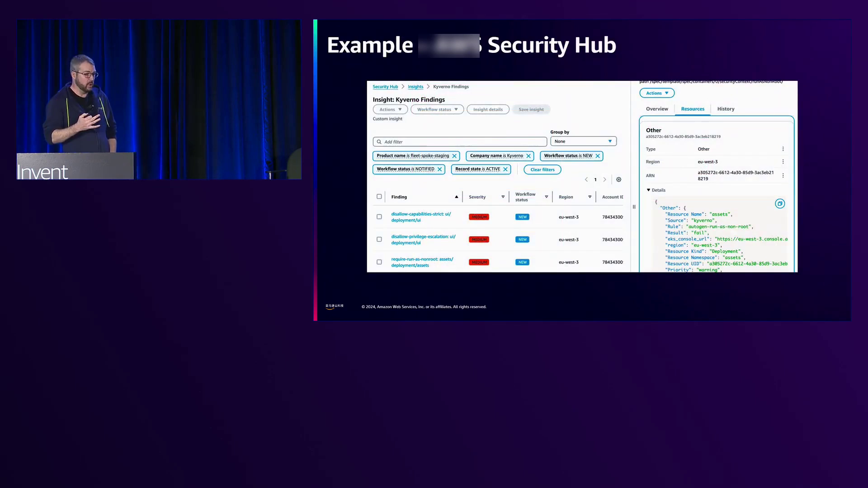Sort by Workflow status column arrow
The height and width of the screenshot is (488, 868).
tap(547, 197)
